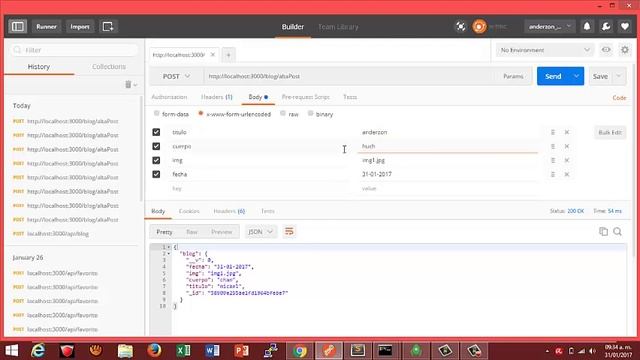Image resolution: width=640 pixels, height=360 pixels.
Task: Open the No Environment dropdown
Action: (x=545, y=50)
